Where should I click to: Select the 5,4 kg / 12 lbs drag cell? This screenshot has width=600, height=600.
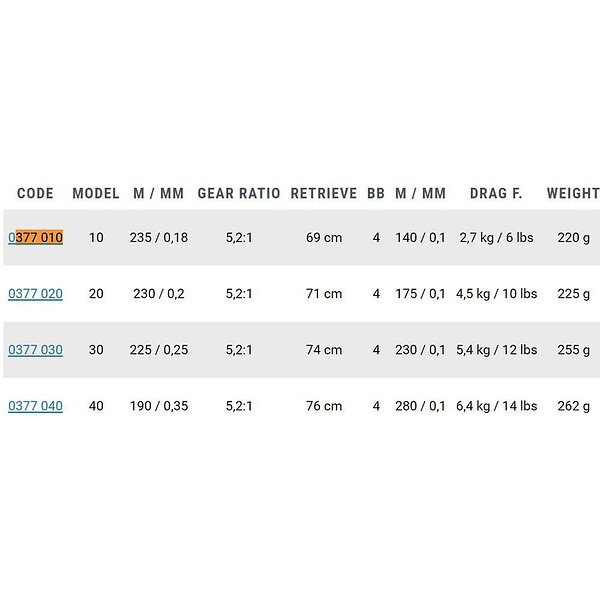coord(497,350)
